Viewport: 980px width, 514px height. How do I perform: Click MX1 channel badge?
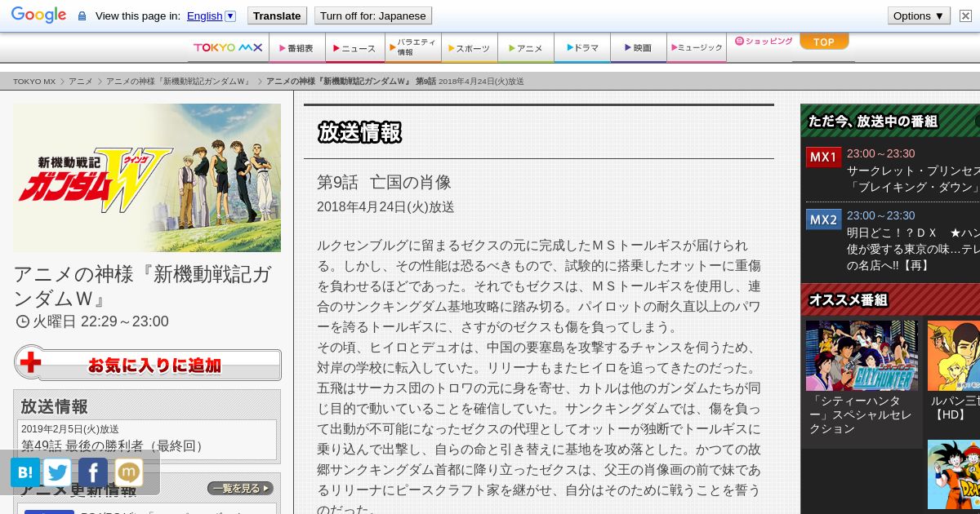tap(823, 157)
